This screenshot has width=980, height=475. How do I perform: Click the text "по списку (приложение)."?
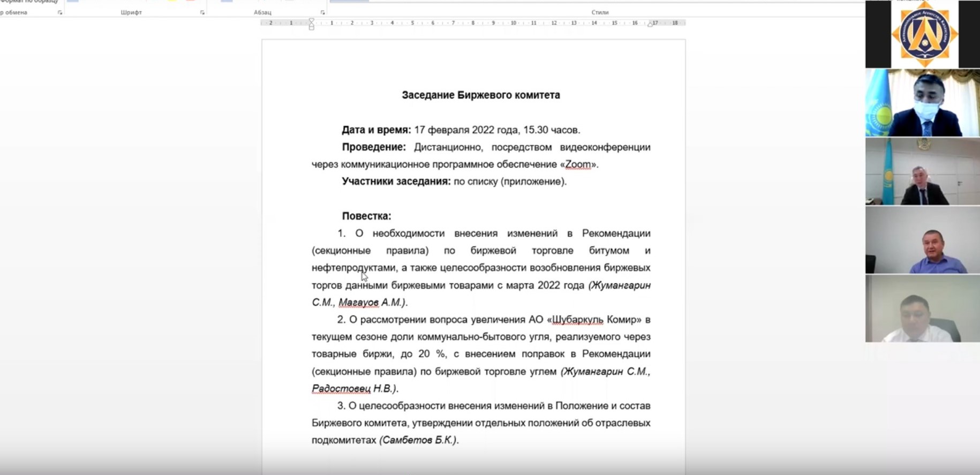click(x=510, y=181)
